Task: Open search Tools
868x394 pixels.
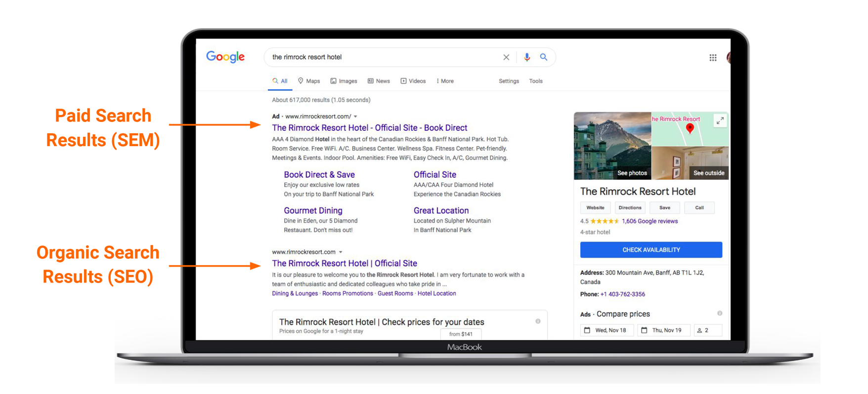Action: coord(536,81)
